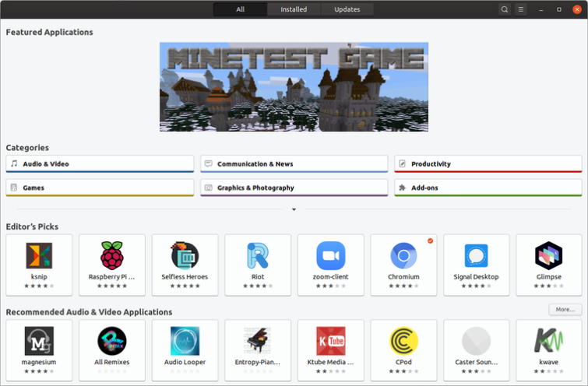Open the Signal Desktop app icon
588x386 pixels.
(477, 255)
